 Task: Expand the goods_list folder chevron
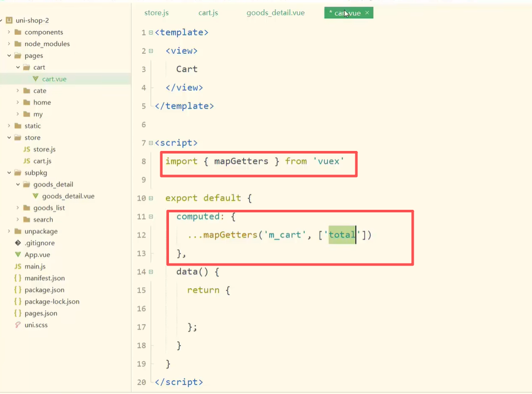point(17,208)
